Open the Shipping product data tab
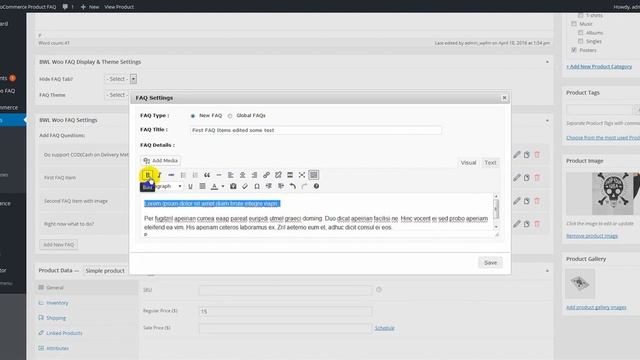The height and width of the screenshot is (360, 640). (x=56, y=318)
